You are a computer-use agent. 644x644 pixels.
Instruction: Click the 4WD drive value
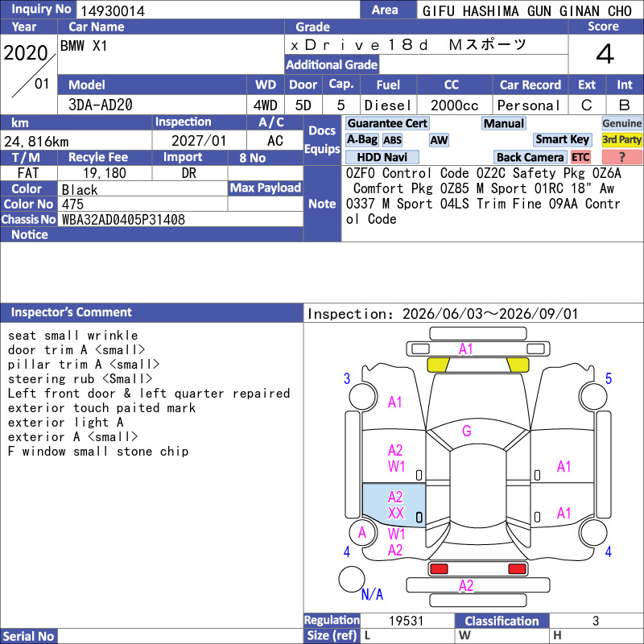[x=265, y=105]
